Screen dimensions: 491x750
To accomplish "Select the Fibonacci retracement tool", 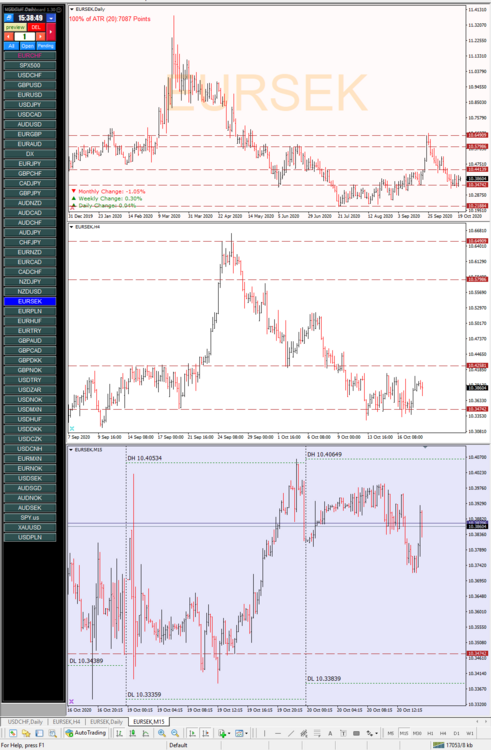I will pos(317,733).
